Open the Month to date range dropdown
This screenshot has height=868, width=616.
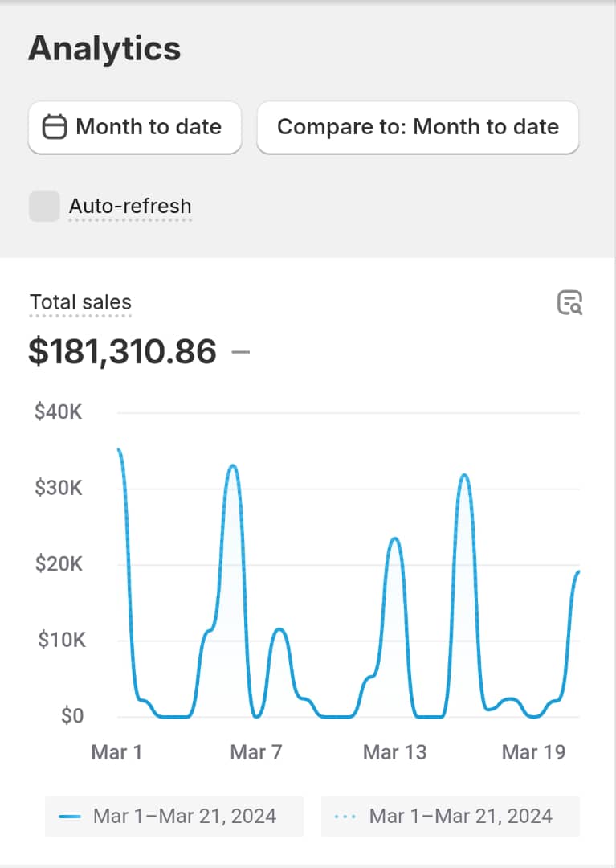coord(135,127)
